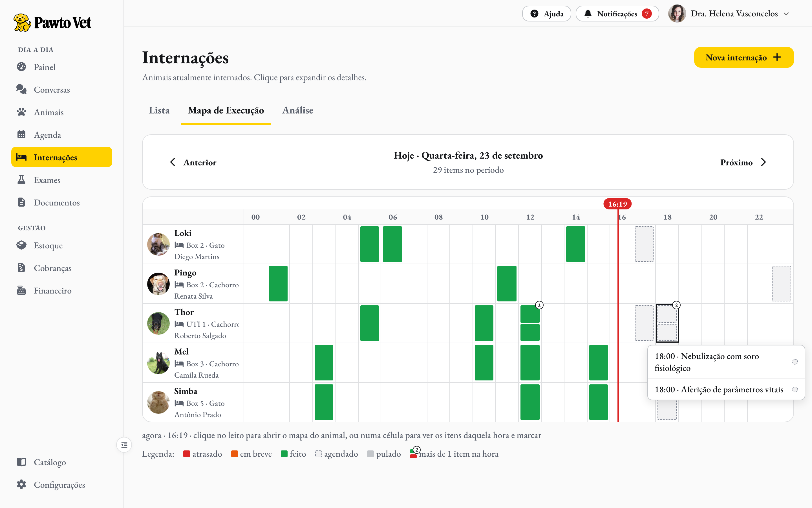This screenshot has height=508, width=812.
Task: Open Estoque box icon
Action: tap(21, 245)
